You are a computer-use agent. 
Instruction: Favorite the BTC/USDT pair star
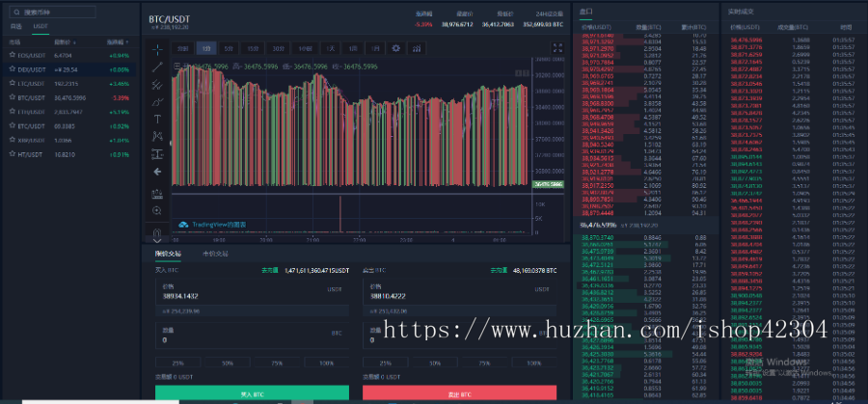[13, 98]
